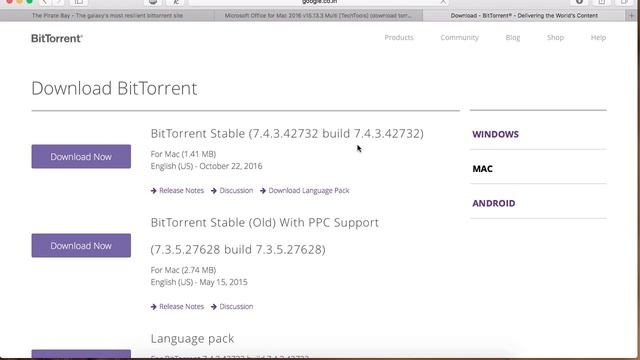Open the Help navigation link

tap(598, 38)
